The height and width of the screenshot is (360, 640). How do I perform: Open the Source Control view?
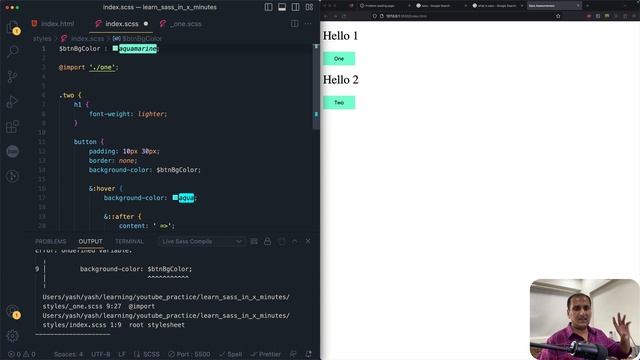[x=13, y=76]
